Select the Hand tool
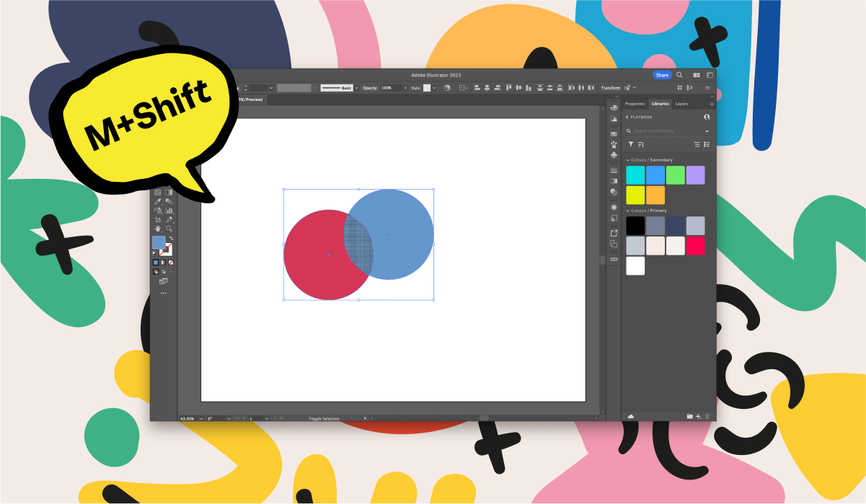This screenshot has width=866, height=504. (x=158, y=229)
